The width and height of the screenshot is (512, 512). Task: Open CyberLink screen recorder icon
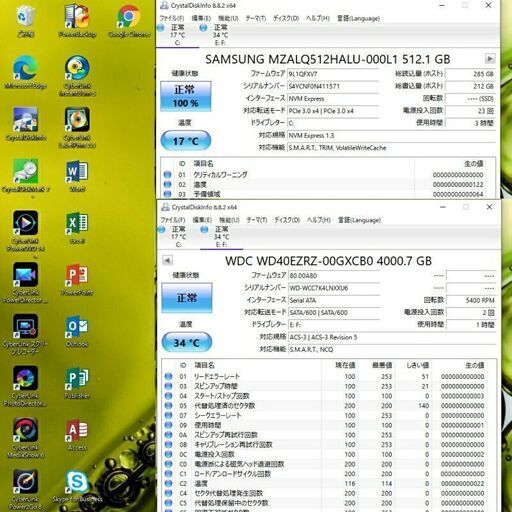26,334
